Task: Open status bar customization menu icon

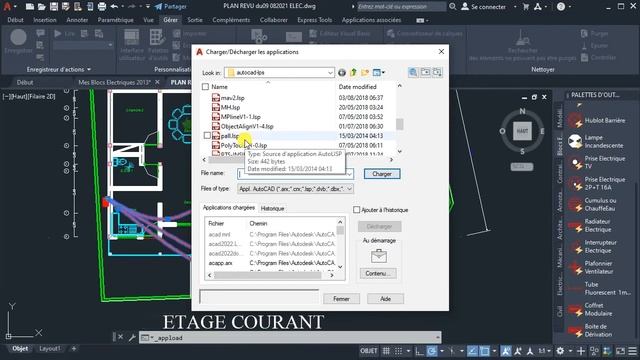Action: click(x=632, y=351)
